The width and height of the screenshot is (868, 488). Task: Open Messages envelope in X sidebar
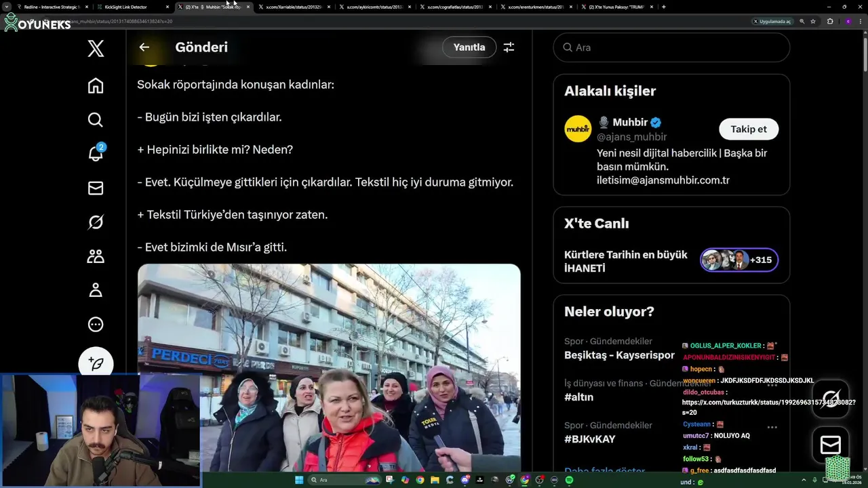pos(96,188)
